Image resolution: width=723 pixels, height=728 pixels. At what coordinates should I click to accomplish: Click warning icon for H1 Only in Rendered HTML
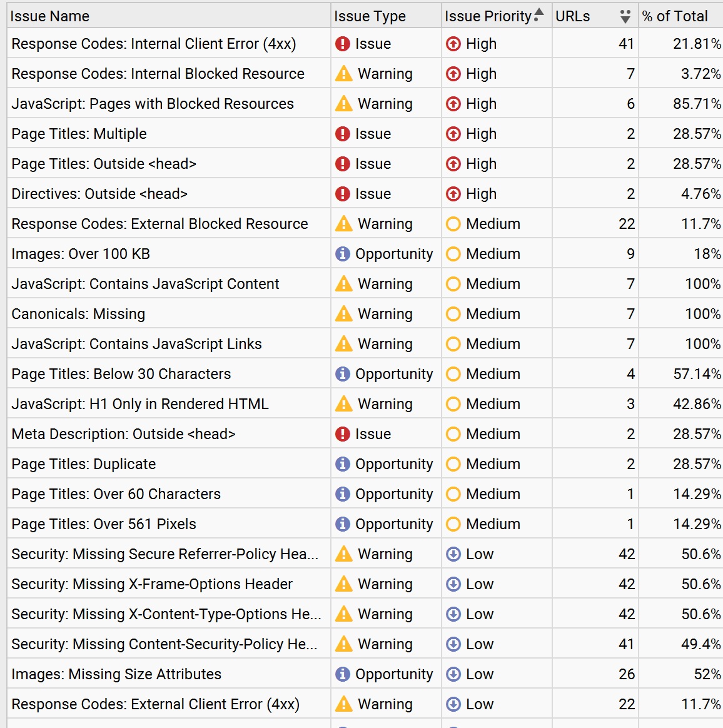tap(343, 403)
